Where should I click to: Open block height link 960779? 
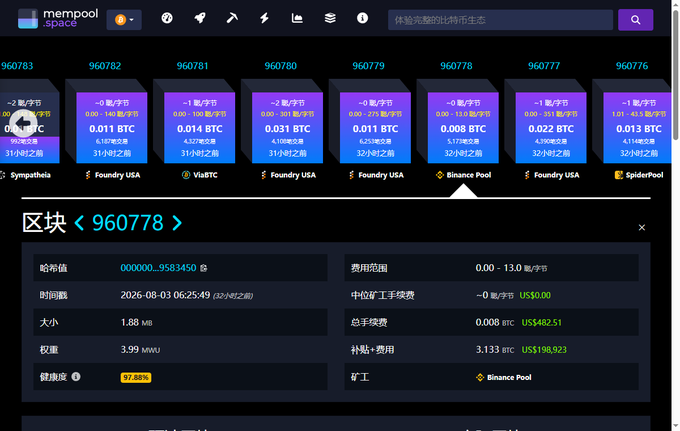[368, 66]
